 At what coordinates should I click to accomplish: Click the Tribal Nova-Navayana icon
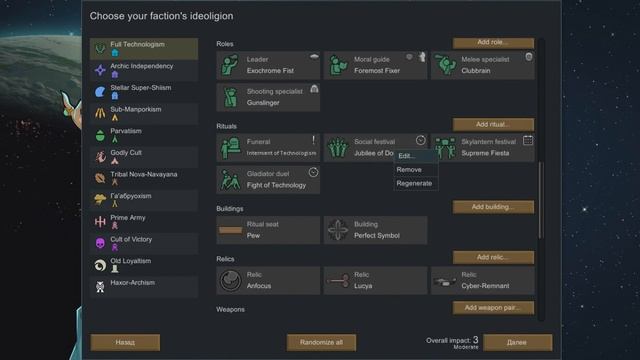(100, 178)
